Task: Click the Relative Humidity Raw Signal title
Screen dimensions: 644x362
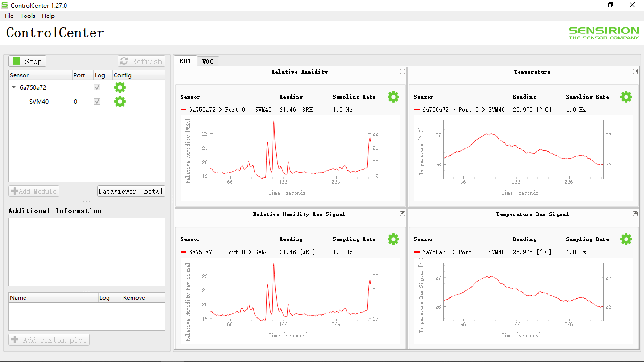Action: pos(299,214)
